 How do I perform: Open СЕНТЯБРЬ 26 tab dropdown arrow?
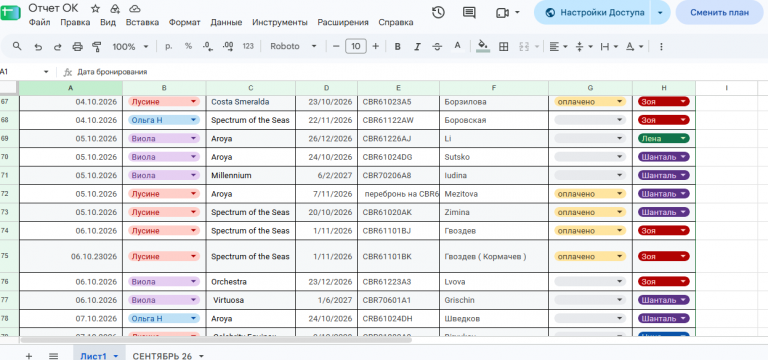coord(201,356)
